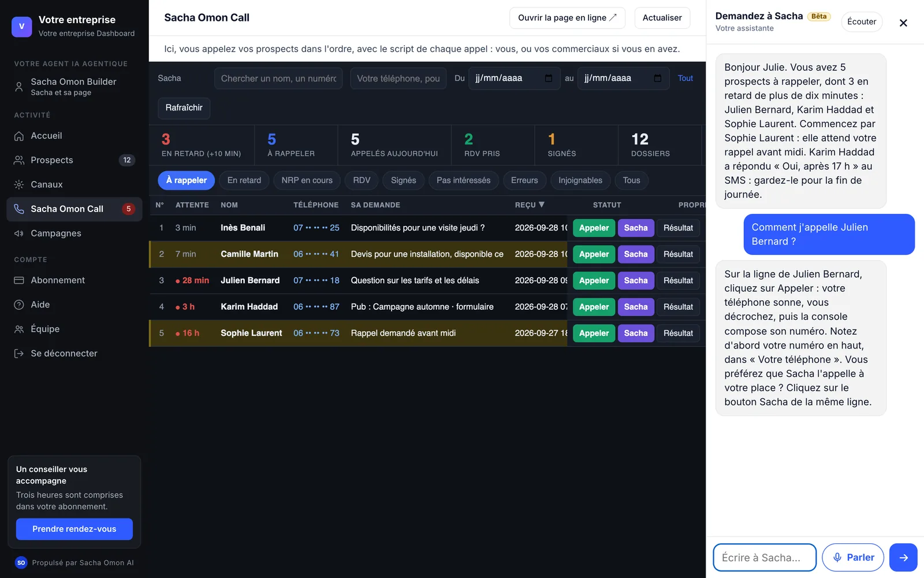Close the Demandez à Sacha panel
This screenshot has width=924, height=578.
[x=903, y=23]
